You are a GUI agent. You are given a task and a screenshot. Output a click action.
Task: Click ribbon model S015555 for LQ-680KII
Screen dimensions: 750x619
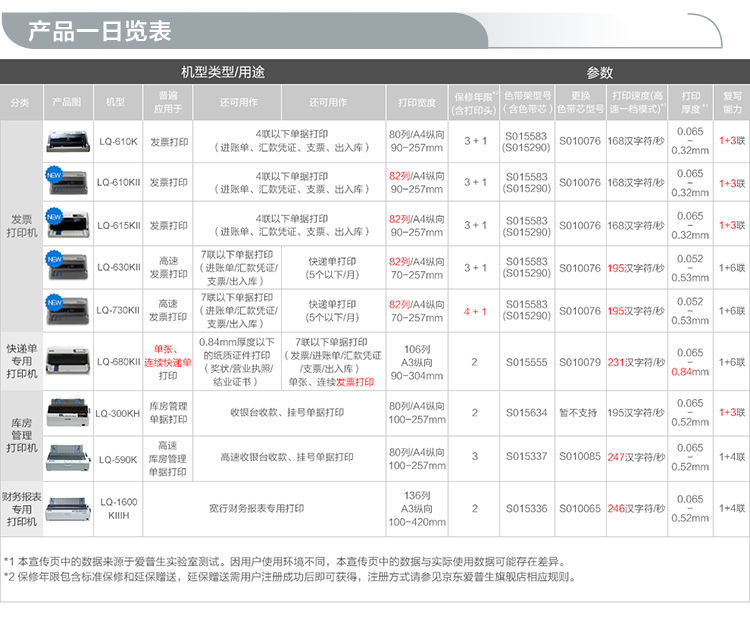pos(527,362)
